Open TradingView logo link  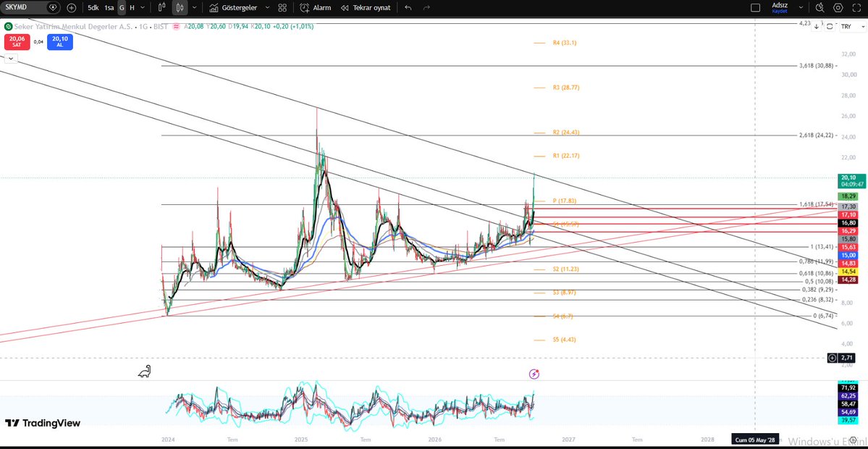coord(43,423)
